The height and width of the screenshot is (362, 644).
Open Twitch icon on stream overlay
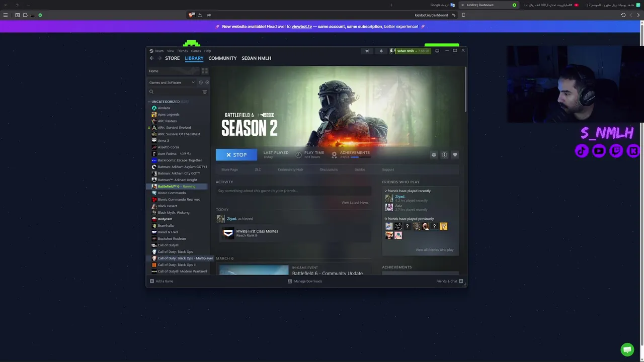click(x=616, y=151)
